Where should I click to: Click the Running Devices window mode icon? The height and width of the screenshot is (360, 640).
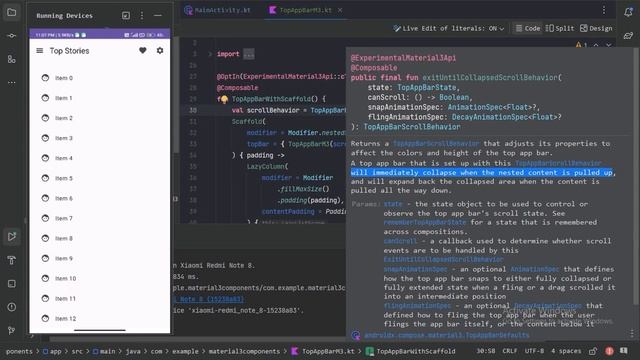[126, 16]
